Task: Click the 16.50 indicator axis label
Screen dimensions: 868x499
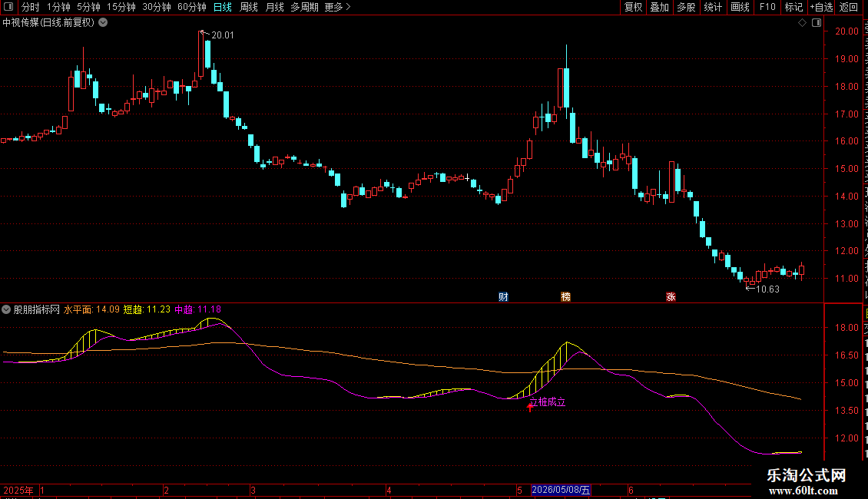Action: click(x=847, y=355)
